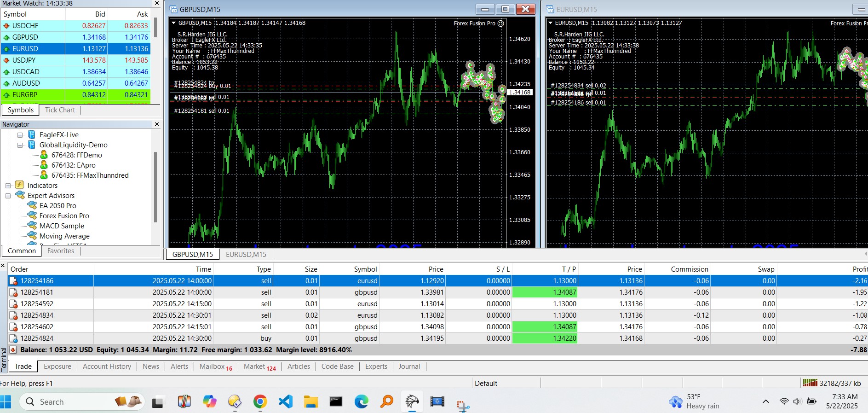Expand the Indicators tree node
The height and width of the screenshot is (413, 868).
pos(8,186)
